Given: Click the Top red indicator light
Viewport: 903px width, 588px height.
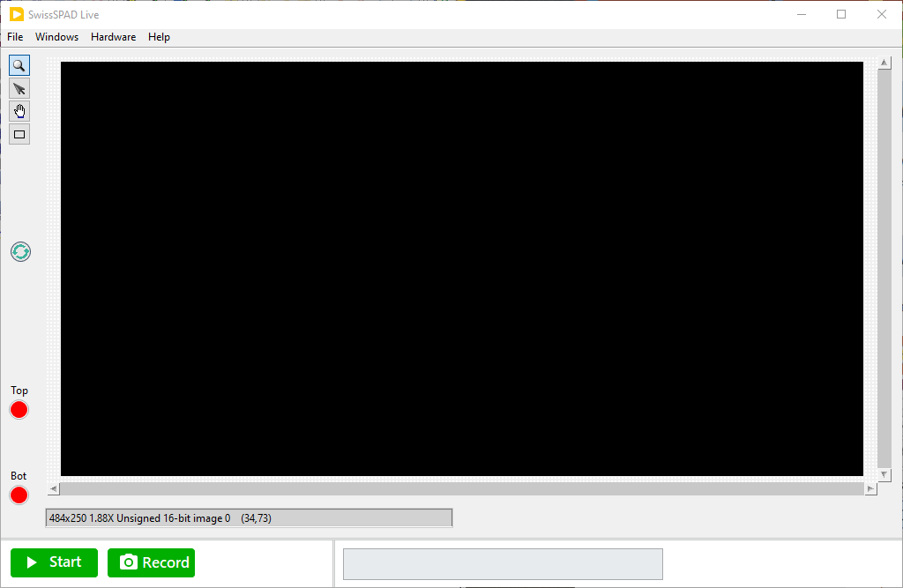Looking at the screenshot, I should point(19,410).
